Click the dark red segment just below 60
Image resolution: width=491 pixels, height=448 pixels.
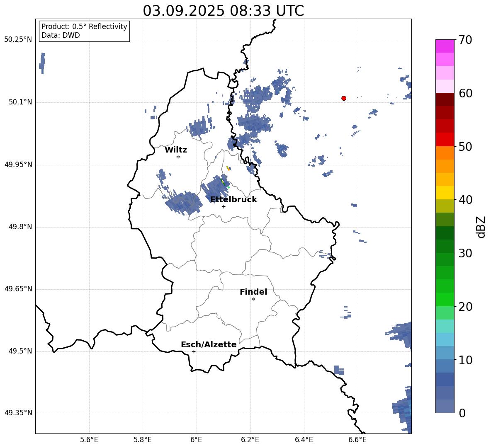coord(445,99)
